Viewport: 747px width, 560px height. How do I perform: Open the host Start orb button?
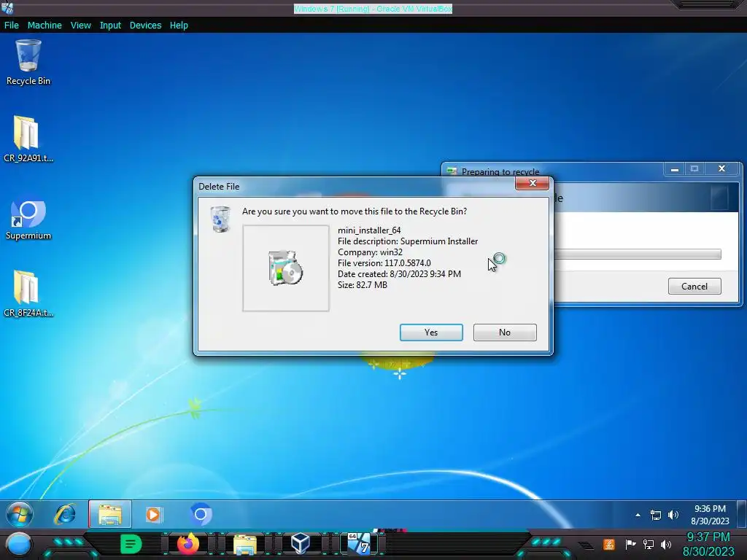click(20, 544)
